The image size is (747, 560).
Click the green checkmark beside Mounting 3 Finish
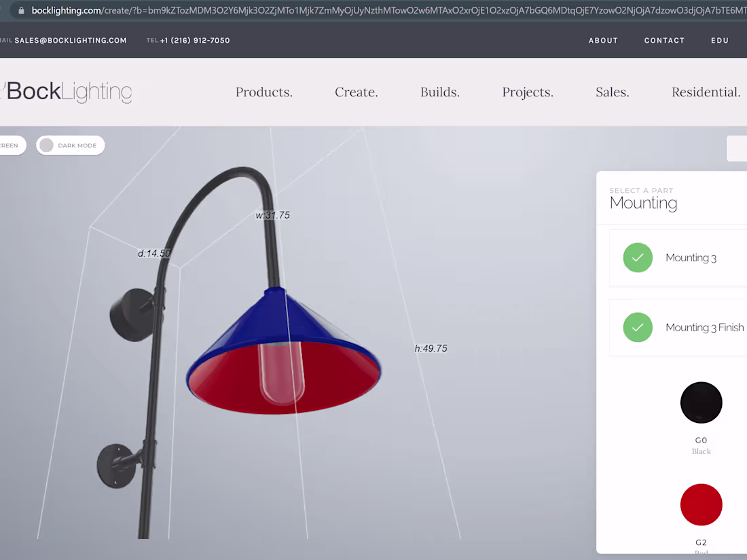[x=638, y=327]
